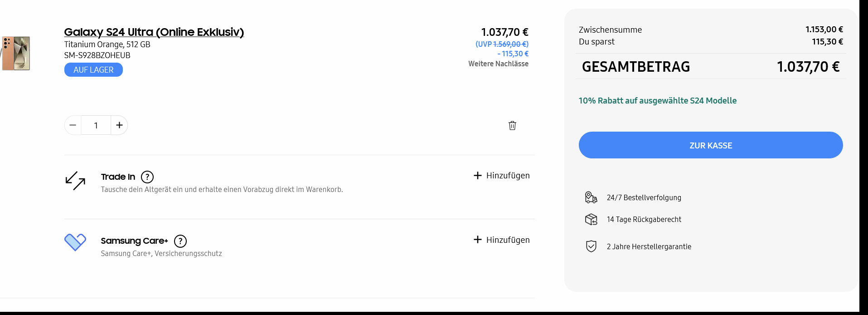Screen dimensions: 868x315
Task: Click the Samsung Care+ heart icon
Action: (75, 242)
